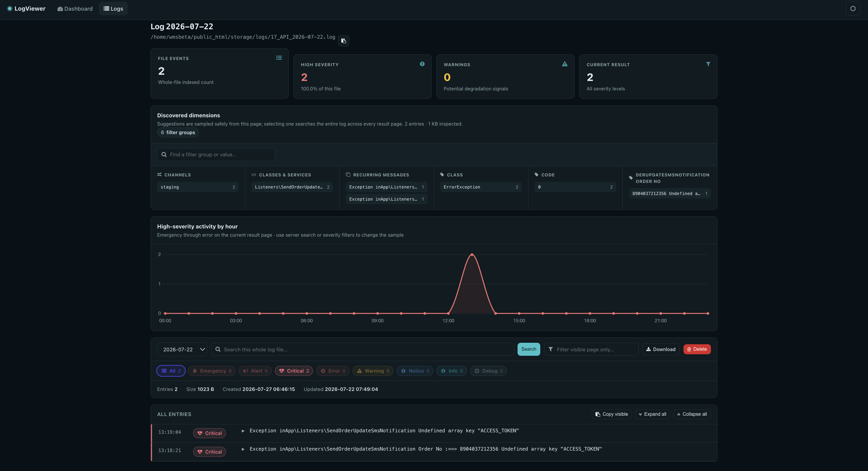Filter entries by Emergency level
The image size is (868, 471).
pos(212,371)
